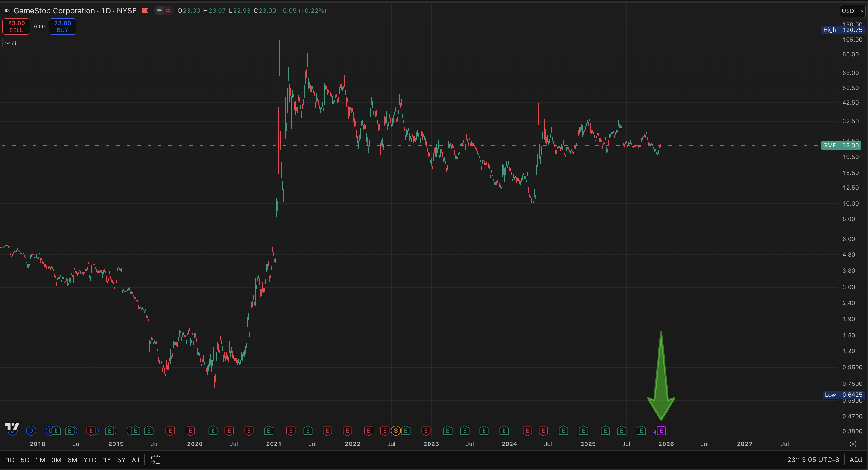Expand the collapsed indicators legend showing 8
This screenshot has width=868, height=470.
[10, 43]
